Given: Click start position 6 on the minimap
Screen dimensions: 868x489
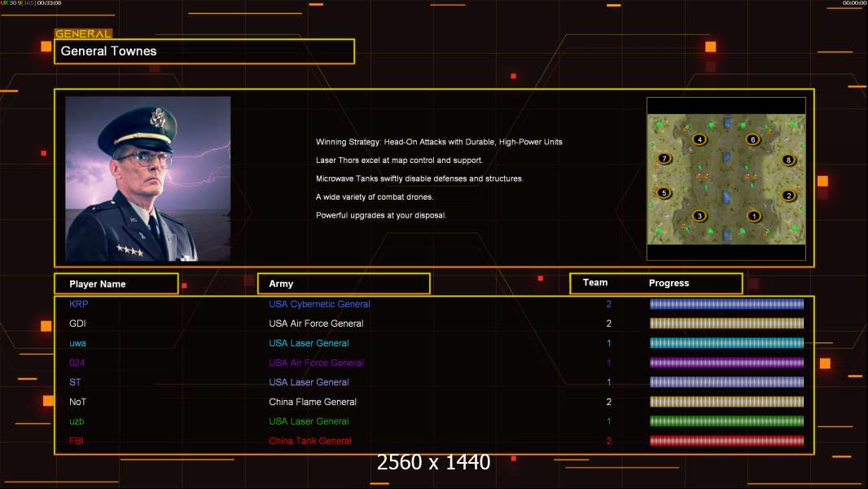Looking at the screenshot, I should [x=753, y=139].
